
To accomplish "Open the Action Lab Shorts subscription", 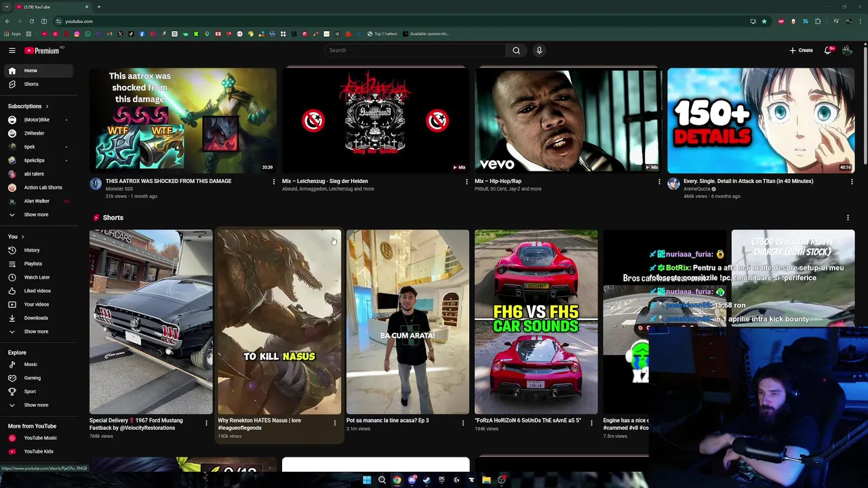I will [39, 188].
